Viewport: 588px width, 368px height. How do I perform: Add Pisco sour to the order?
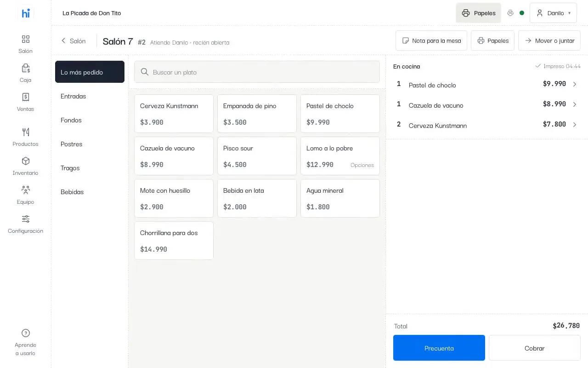pyautogui.click(x=257, y=156)
